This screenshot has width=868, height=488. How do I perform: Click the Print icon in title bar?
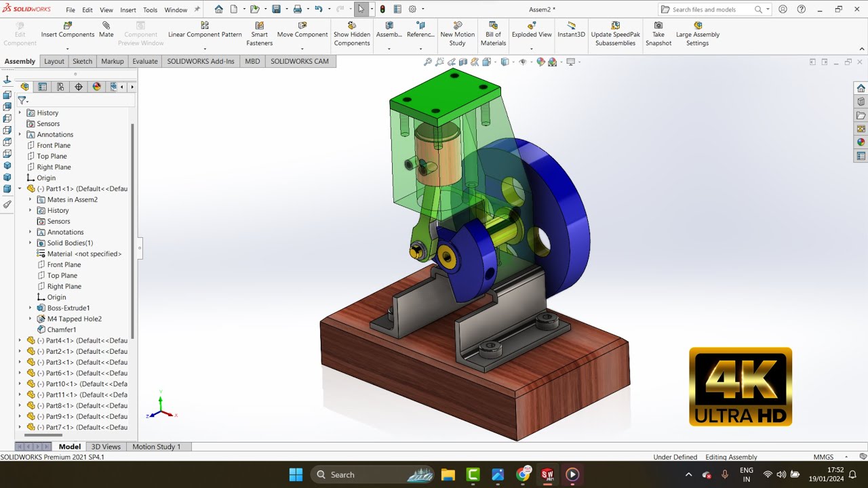point(297,9)
